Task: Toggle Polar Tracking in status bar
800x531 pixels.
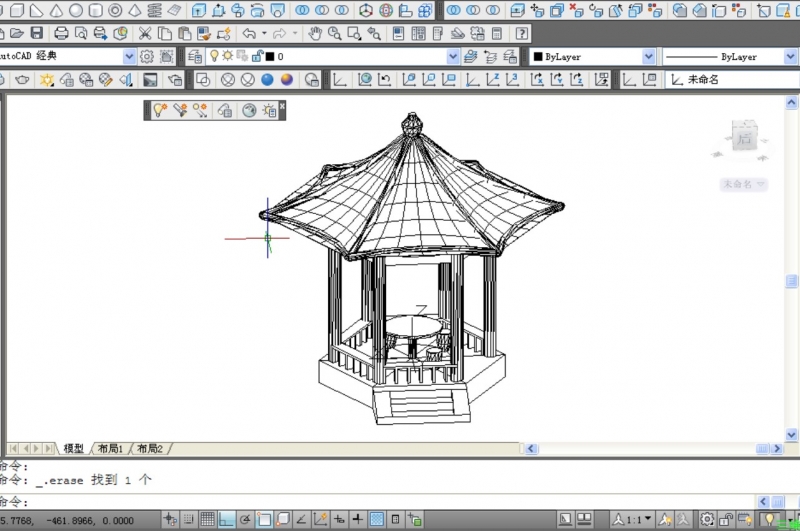Action: coord(245,520)
